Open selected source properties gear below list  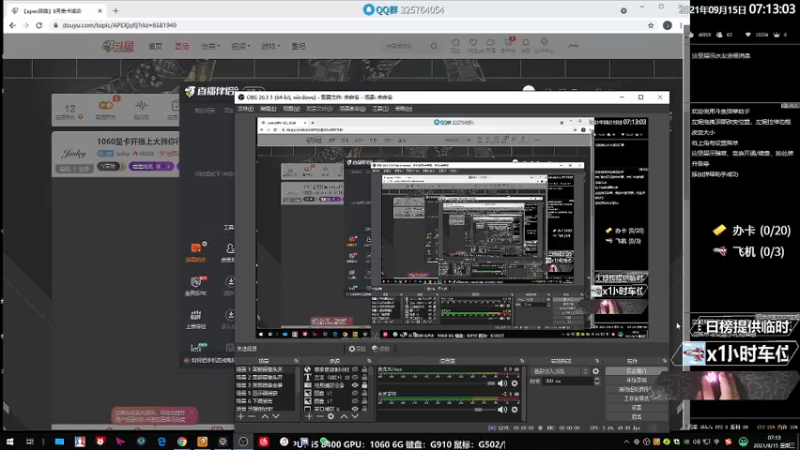coord(331,416)
